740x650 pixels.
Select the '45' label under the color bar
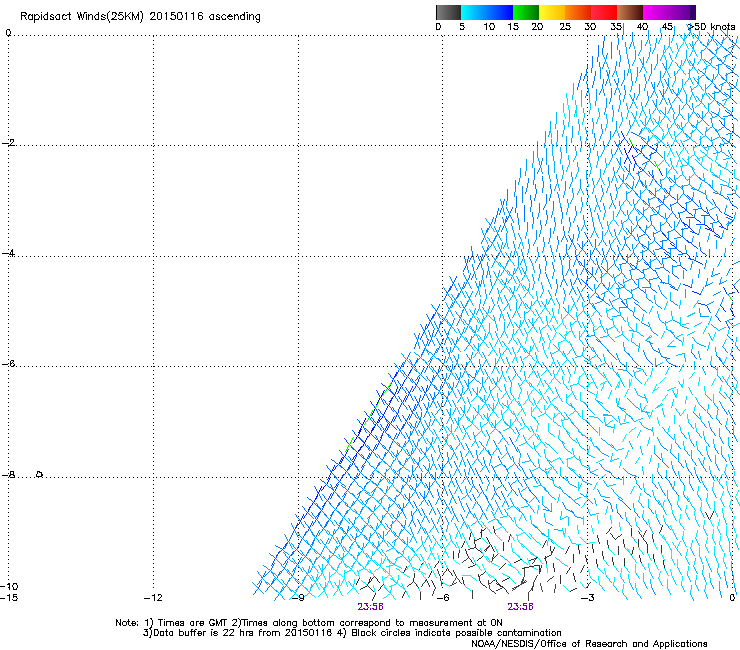(667, 27)
